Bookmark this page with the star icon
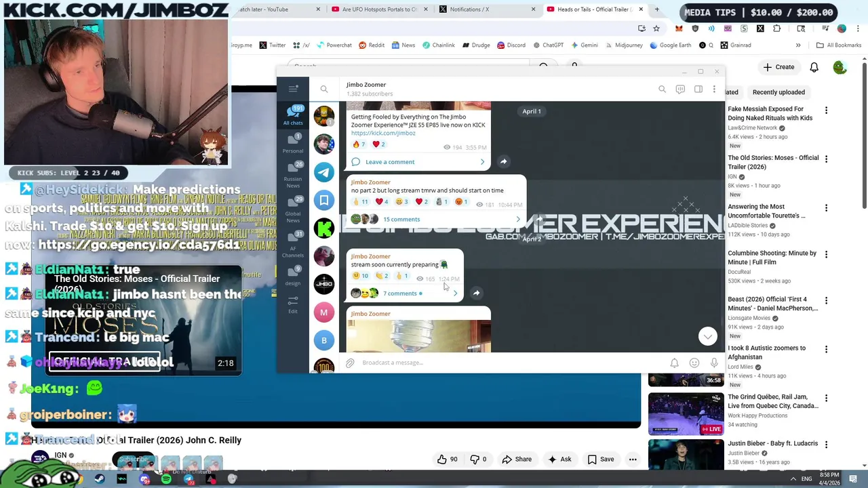Screen dimensions: 868x488 pos(656,28)
